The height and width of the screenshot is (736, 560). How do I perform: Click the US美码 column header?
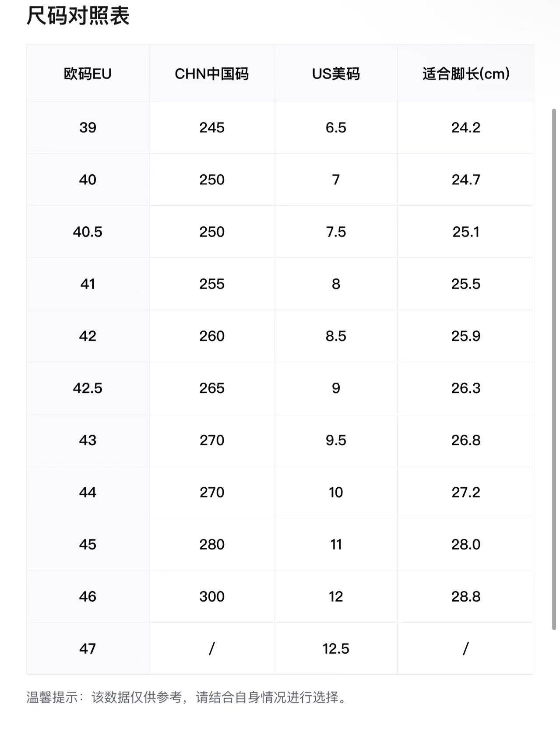point(336,74)
